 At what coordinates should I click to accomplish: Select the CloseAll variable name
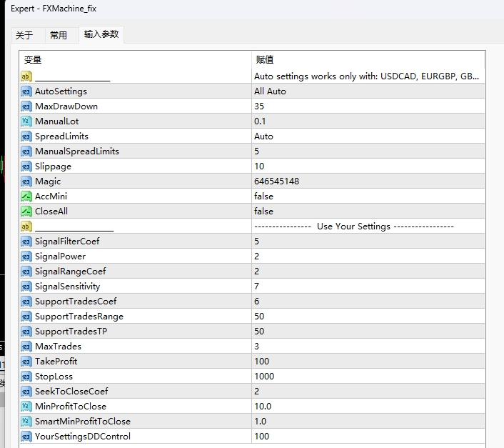click(51, 211)
